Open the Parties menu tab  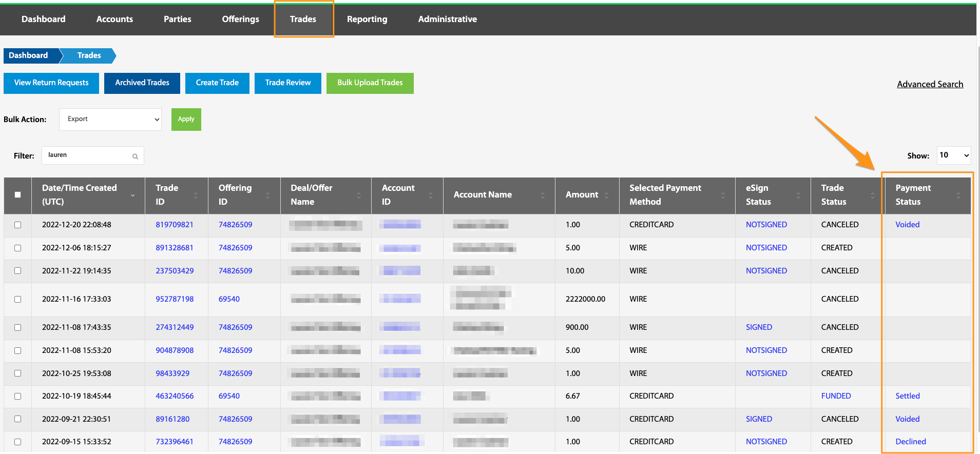coord(178,19)
